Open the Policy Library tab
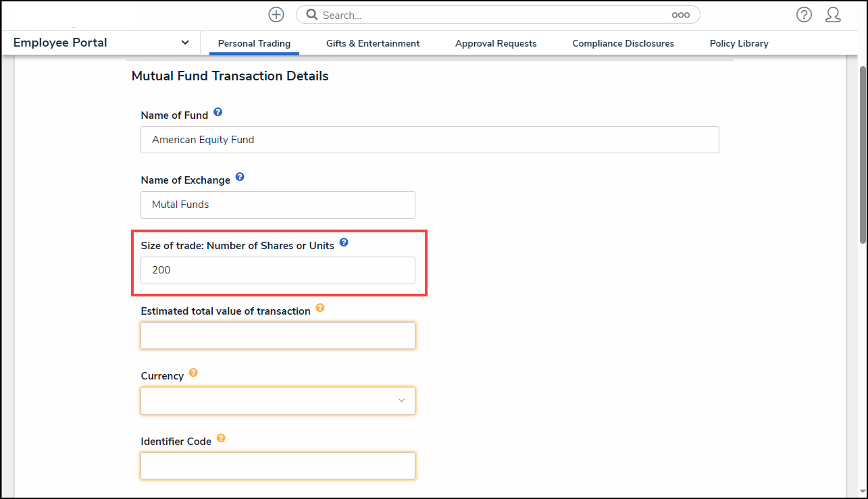868x499 pixels. point(739,43)
